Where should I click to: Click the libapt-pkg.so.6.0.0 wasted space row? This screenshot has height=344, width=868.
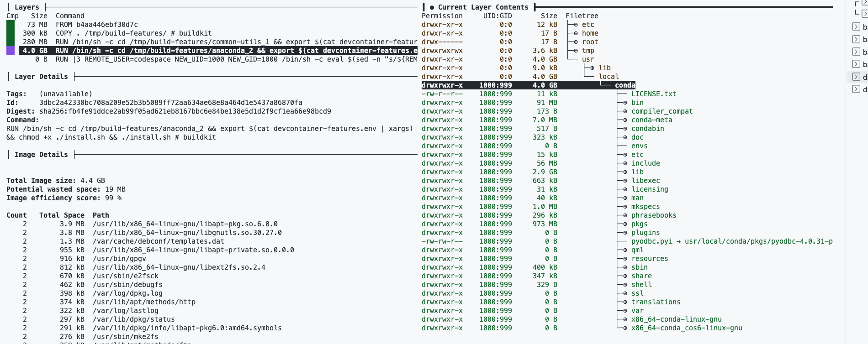150,224
